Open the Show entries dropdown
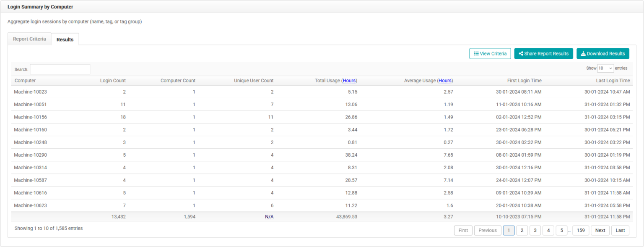644x247 pixels. tap(605, 68)
